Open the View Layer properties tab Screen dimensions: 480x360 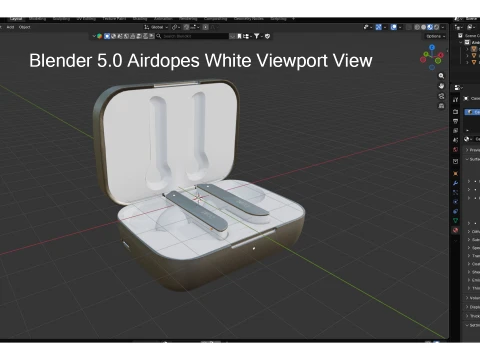tap(455, 130)
